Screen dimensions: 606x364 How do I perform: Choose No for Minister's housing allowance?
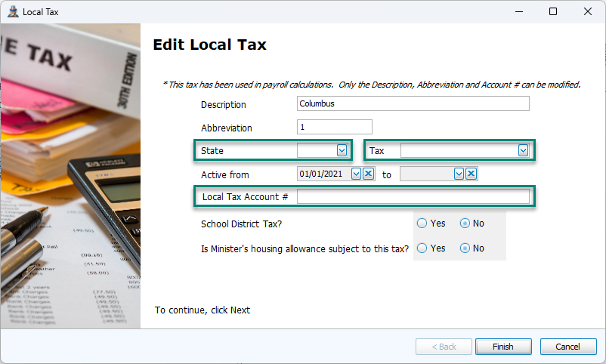click(x=465, y=248)
